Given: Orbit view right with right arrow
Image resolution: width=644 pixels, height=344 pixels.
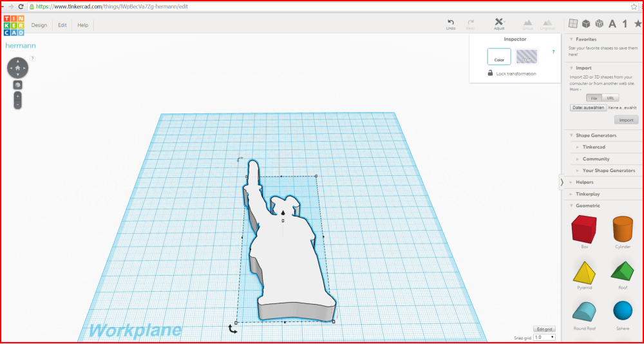Looking at the screenshot, I should [24, 68].
